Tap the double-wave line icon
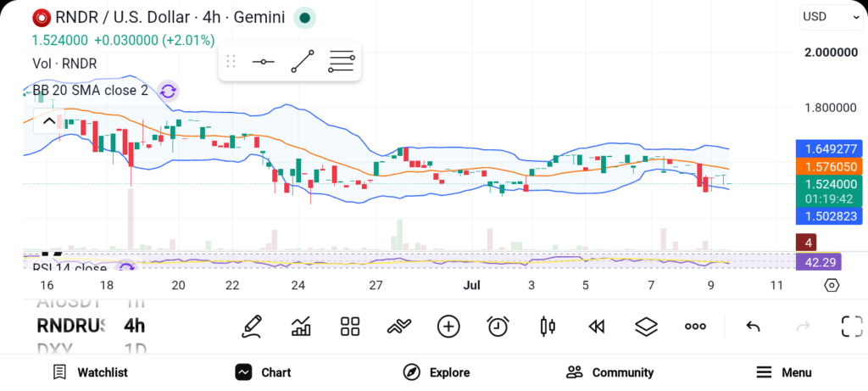This screenshot has width=868, height=391. pos(399,327)
